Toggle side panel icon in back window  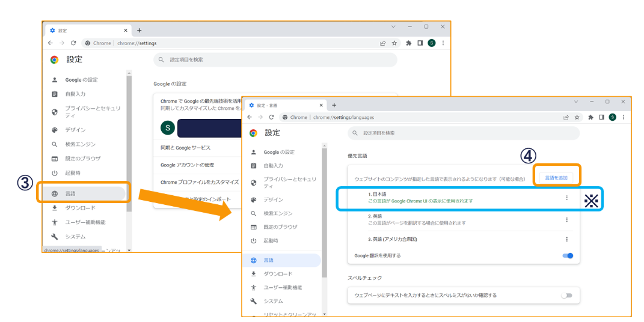coord(420,43)
